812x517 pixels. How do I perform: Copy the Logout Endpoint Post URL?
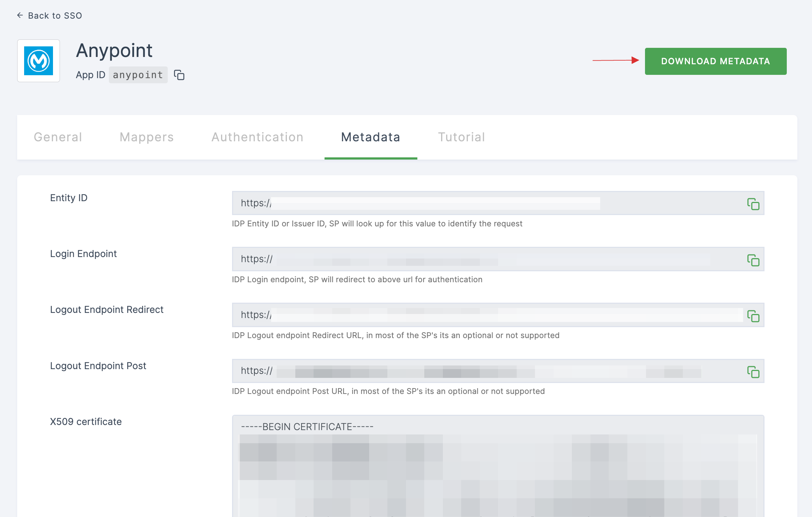[753, 372]
